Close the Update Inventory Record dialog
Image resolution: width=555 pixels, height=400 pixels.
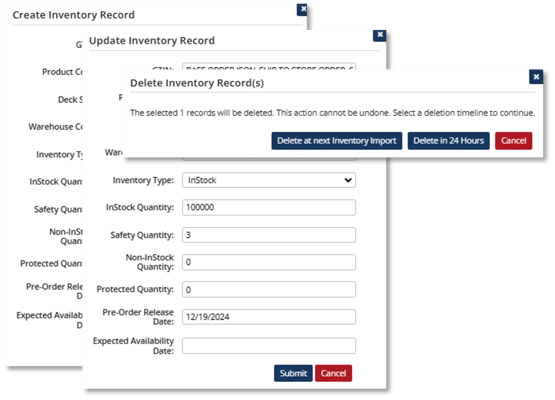point(379,35)
